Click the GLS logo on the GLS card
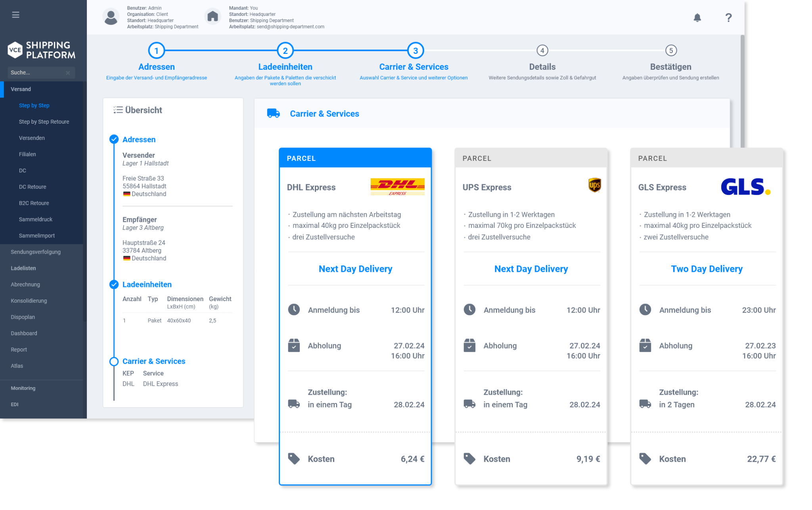The image size is (812, 510). pyautogui.click(x=745, y=187)
